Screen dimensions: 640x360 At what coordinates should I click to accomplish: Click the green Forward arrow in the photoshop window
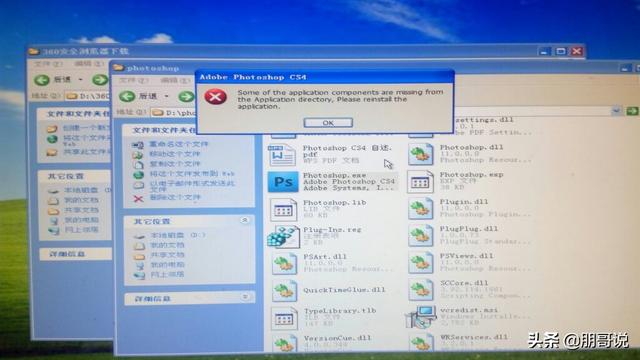[186, 96]
